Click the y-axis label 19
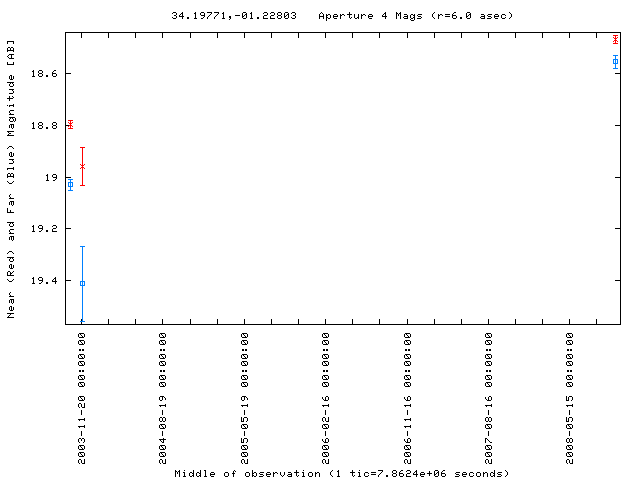 pos(51,178)
